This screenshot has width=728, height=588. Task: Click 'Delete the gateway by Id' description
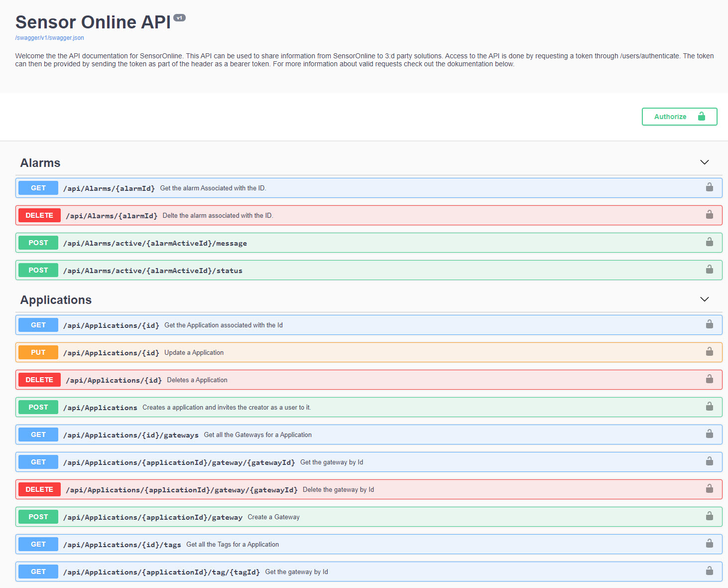338,489
